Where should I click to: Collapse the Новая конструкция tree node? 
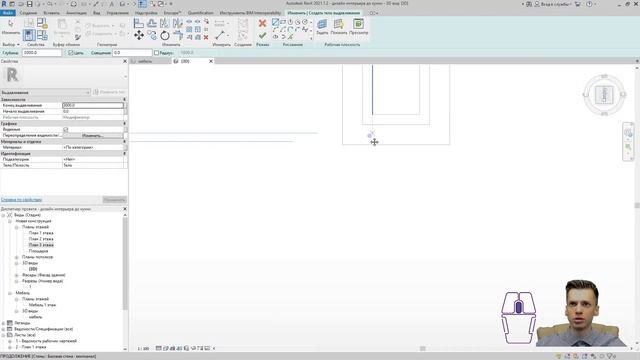10,221
